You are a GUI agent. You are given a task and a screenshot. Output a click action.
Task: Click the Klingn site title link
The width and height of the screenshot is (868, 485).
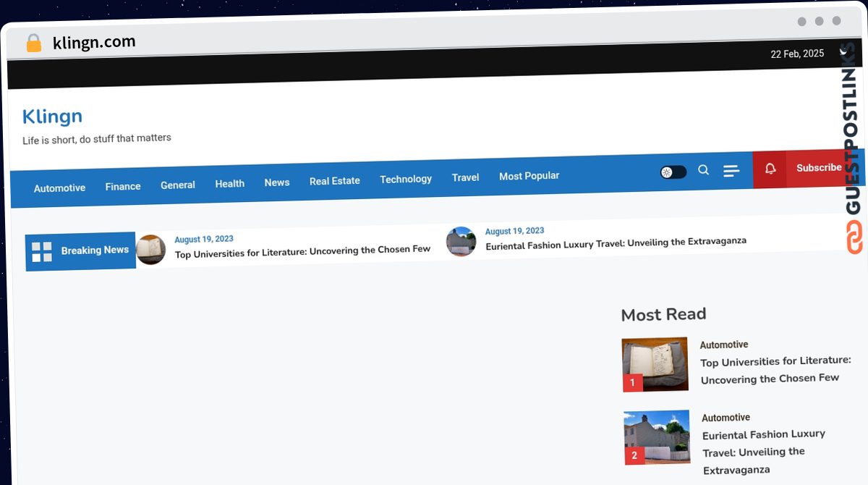[x=52, y=117]
